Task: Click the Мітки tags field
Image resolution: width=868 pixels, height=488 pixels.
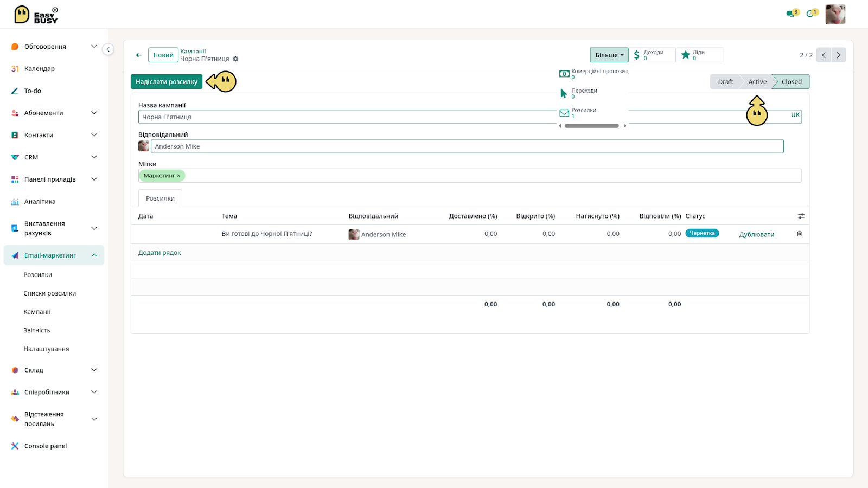Action: pyautogui.click(x=470, y=176)
